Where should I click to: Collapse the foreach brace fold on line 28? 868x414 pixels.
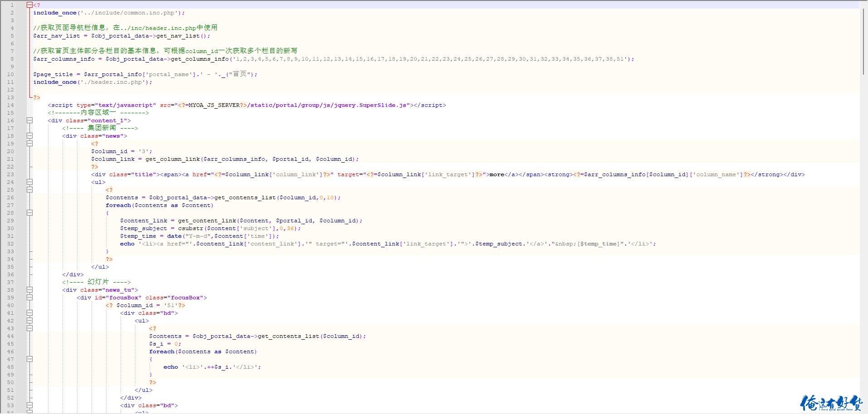coord(29,213)
